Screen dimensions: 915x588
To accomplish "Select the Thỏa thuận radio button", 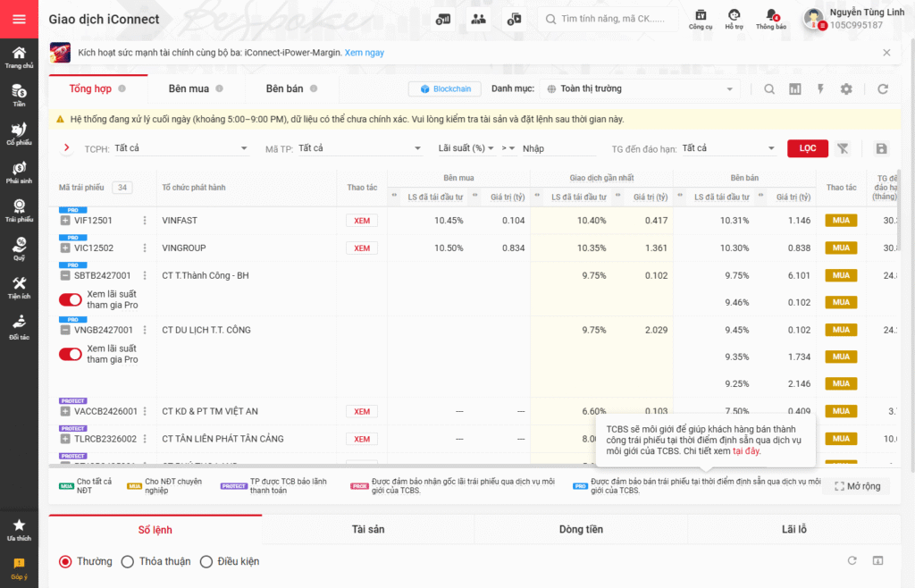I will (x=127, y=561).
